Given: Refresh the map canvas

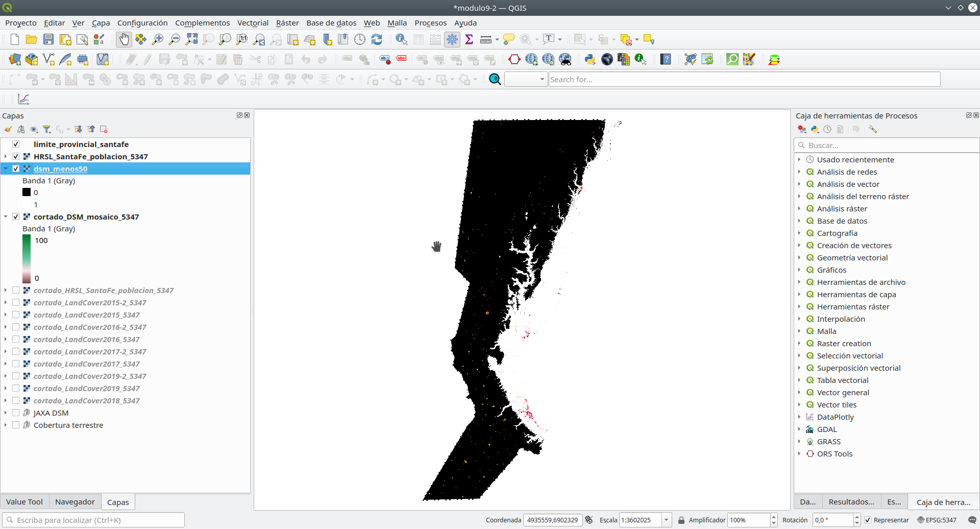Looking at the screenshot, I should [377, 39].
